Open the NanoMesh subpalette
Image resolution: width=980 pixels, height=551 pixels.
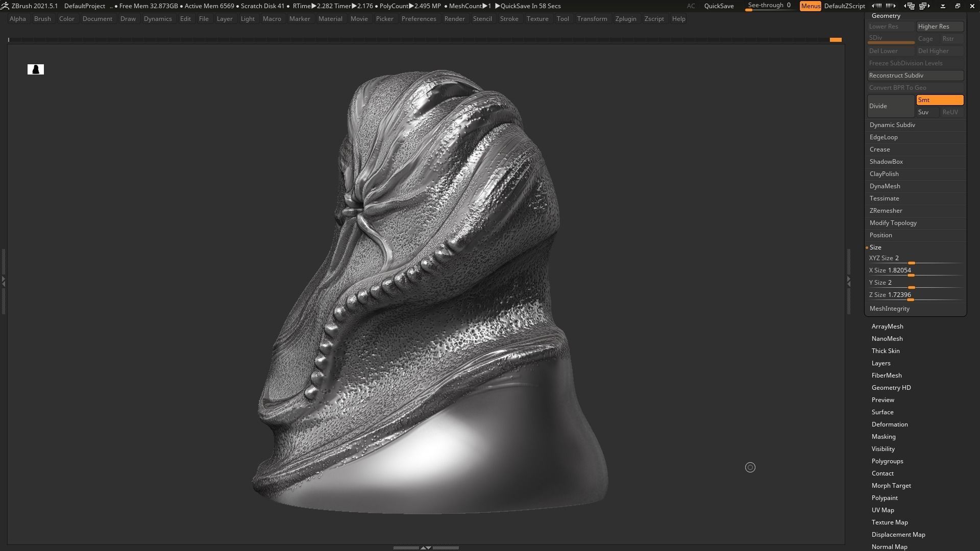pyautogui.click(x=887, y=339)
